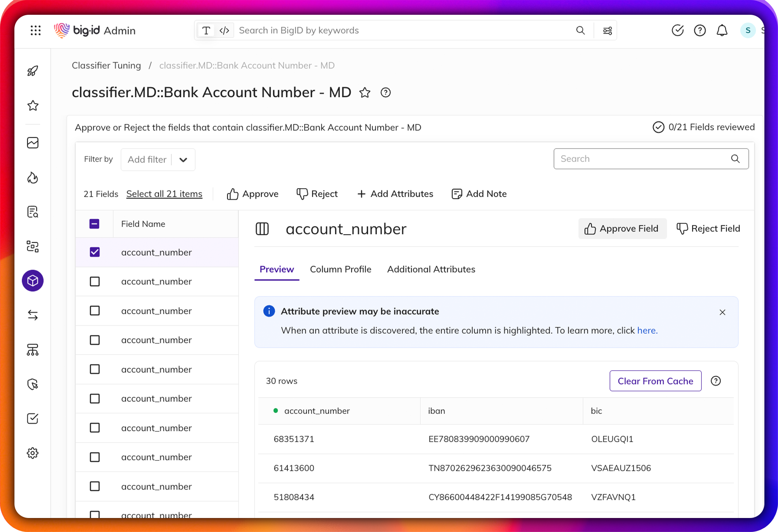The height and width of the screenshot is (532, 778).
Task: Click the search filter settings icon
Action: (607, 30)
